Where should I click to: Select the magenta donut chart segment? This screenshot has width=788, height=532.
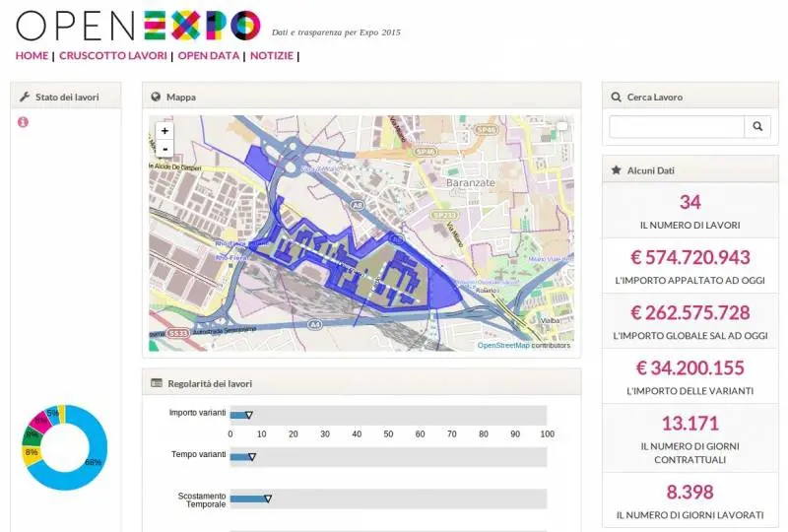[x=39, y=421]
